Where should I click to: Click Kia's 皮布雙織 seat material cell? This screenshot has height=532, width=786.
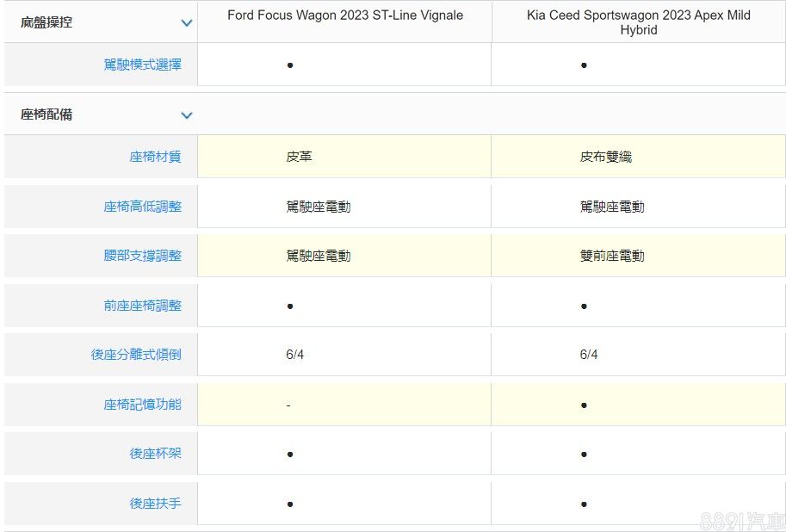605,157
